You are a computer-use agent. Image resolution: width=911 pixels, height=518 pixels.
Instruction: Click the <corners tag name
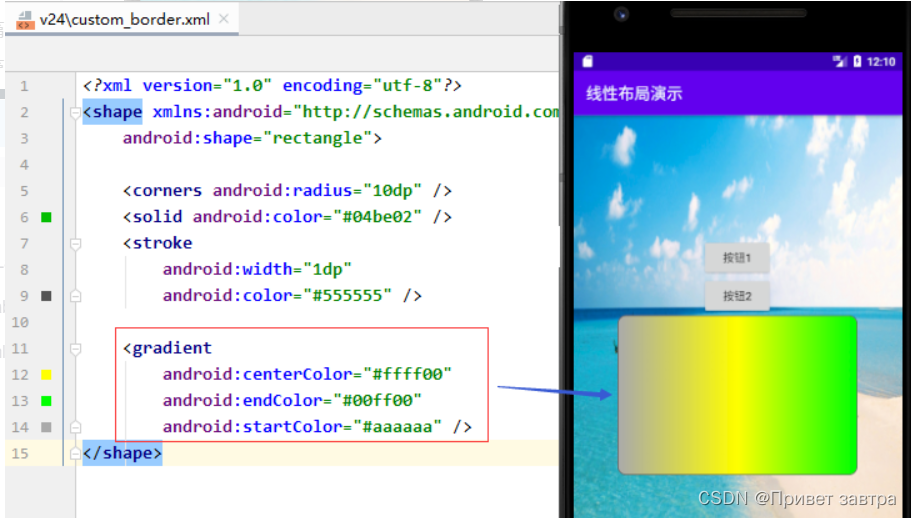163,190
